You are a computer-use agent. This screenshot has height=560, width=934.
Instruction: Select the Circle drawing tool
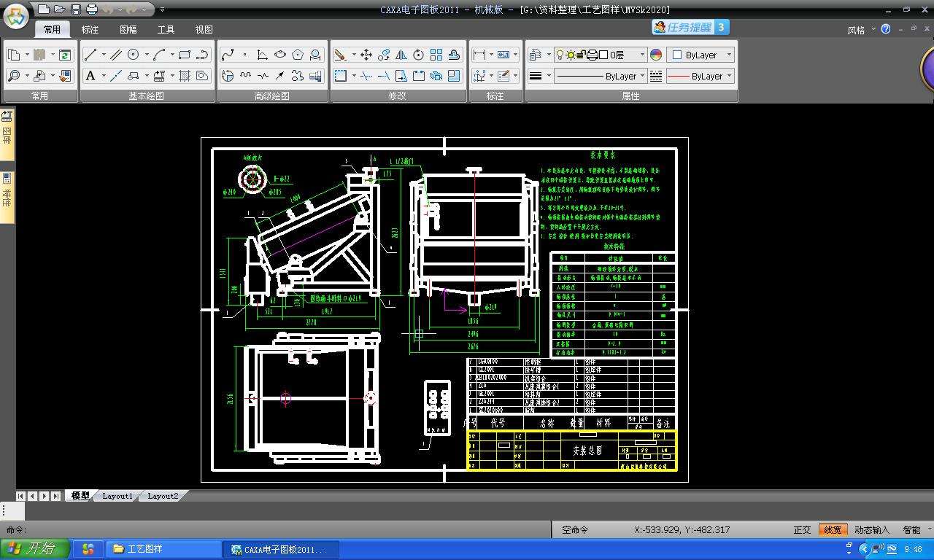tap(134, 55)
